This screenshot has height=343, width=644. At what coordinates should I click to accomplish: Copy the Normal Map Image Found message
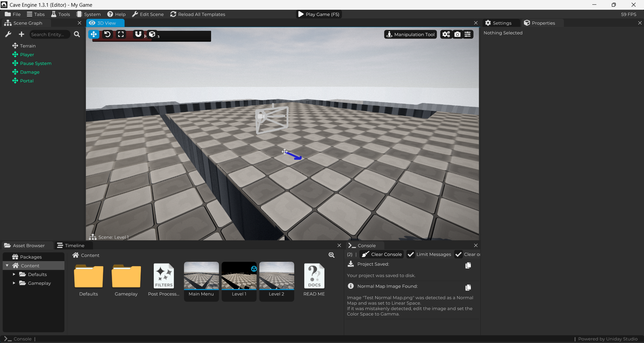468,288
